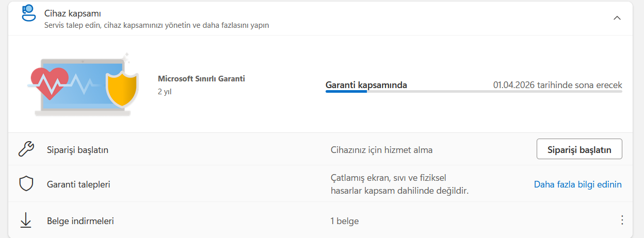Select the Garanti talepleri row label

[x=78, y=184]
